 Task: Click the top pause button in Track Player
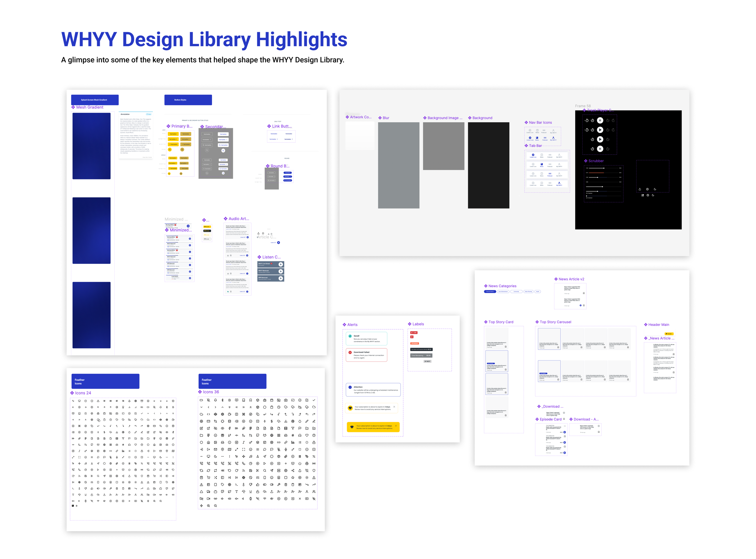pyautogui.click(x=600, y=120)
